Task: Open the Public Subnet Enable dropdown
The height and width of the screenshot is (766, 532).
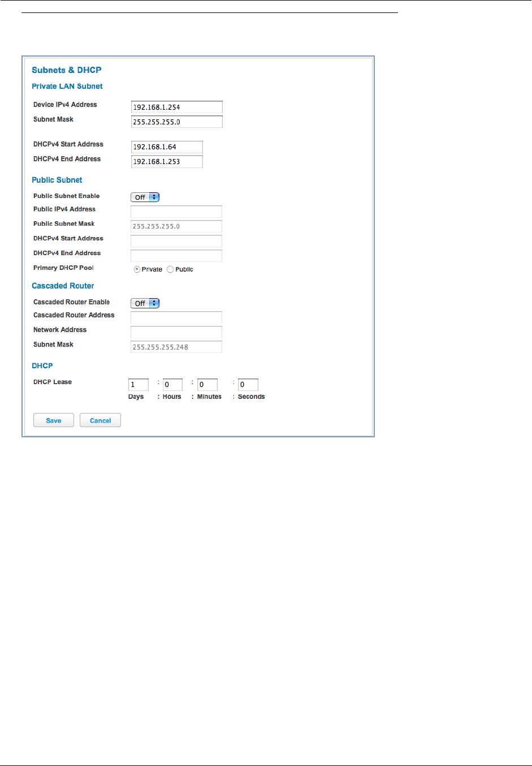Action: point(145,197)
